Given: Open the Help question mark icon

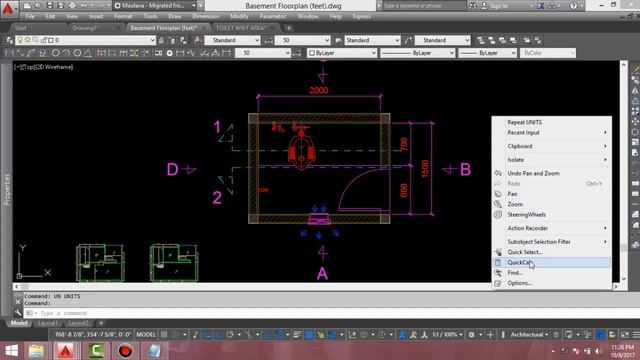Looking at the screenshot, I should pos(574,6).
